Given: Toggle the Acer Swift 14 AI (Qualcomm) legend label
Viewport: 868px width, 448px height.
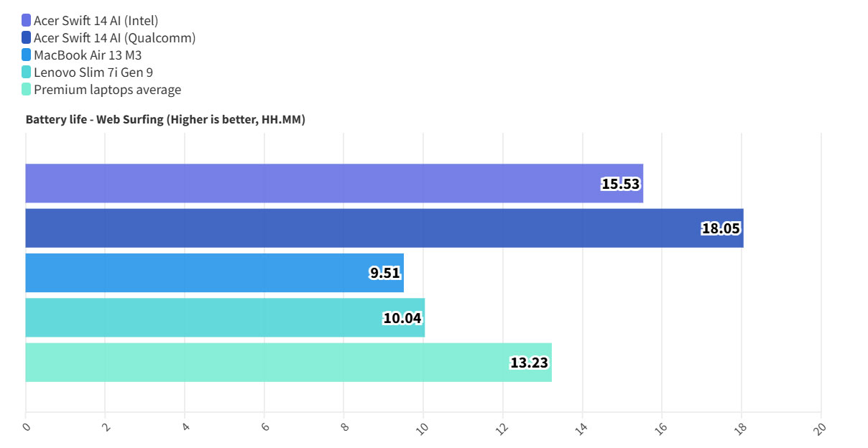Looking at the screenshot, I should coord(114,37).
